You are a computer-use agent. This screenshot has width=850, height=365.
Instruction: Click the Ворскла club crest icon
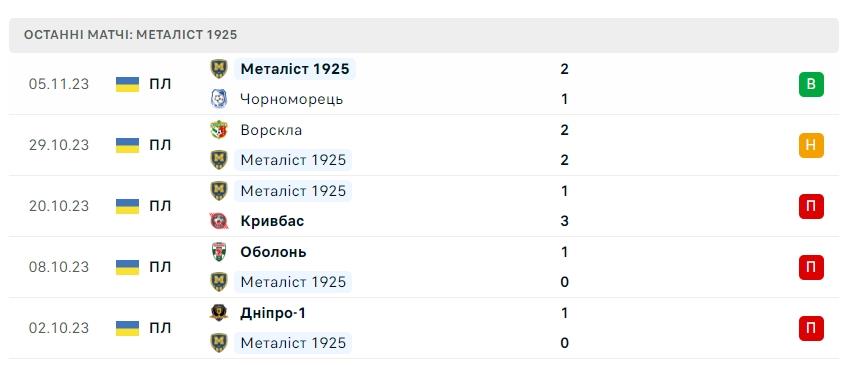(x=219, y=130)
